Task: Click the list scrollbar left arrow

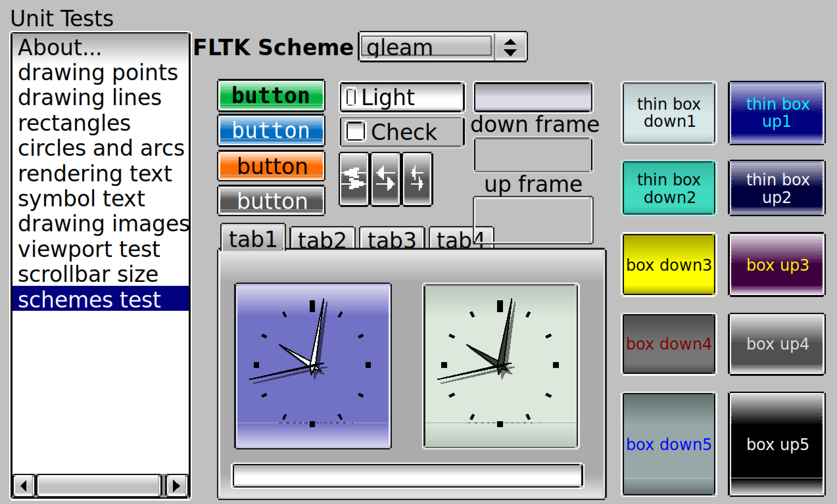Action: pyautogui.click(x=23, y=486)
